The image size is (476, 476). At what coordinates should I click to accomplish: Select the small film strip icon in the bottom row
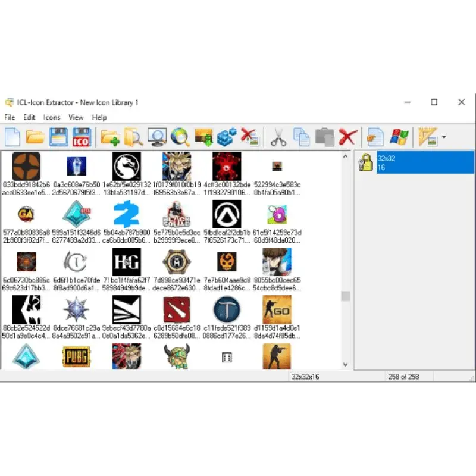point(227,357)
